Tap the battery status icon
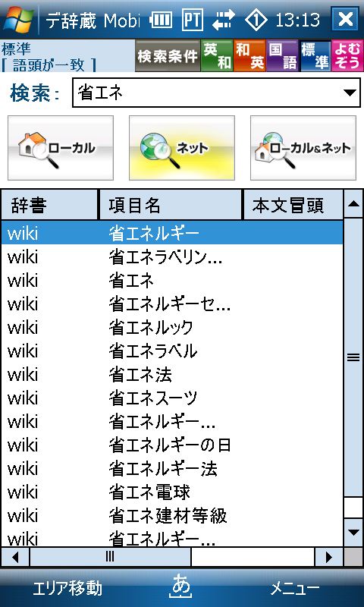The image size is (364, 607). (x=161, y=20)
